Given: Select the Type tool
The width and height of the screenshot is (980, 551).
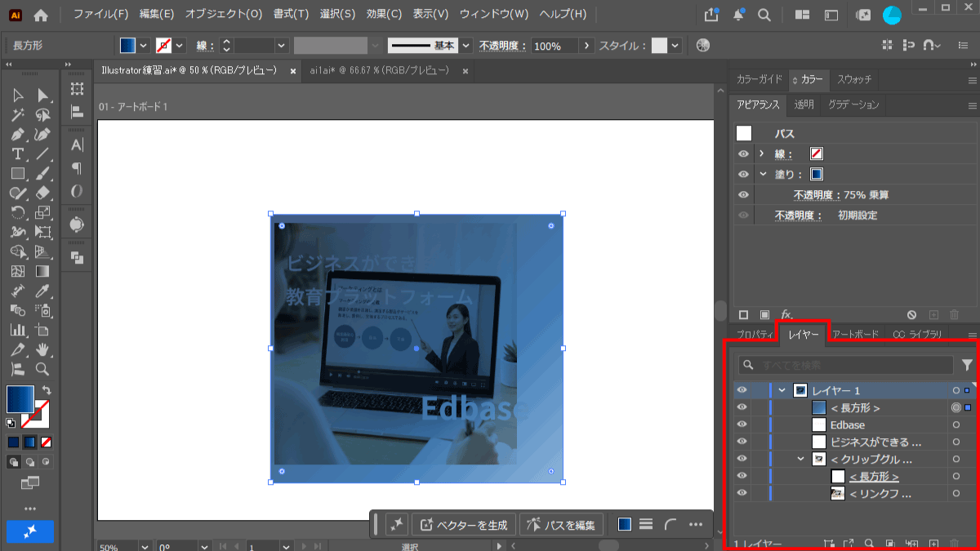Looking at the screenshot, I should (18, 154).
